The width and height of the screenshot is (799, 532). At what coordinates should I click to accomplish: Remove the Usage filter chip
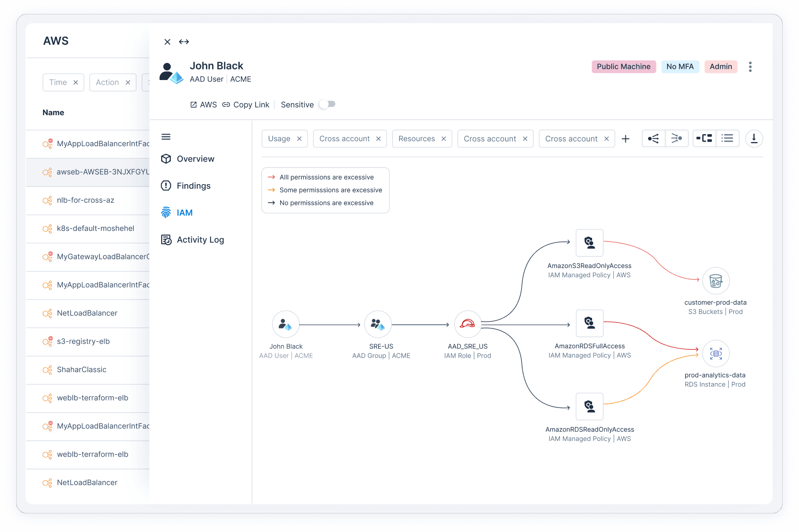pos(300,139)
